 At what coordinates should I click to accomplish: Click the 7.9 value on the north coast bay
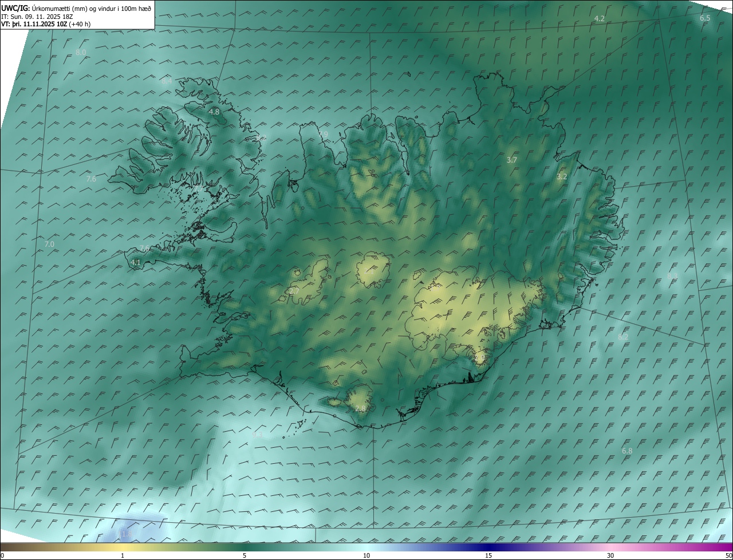tap(324, 134)
